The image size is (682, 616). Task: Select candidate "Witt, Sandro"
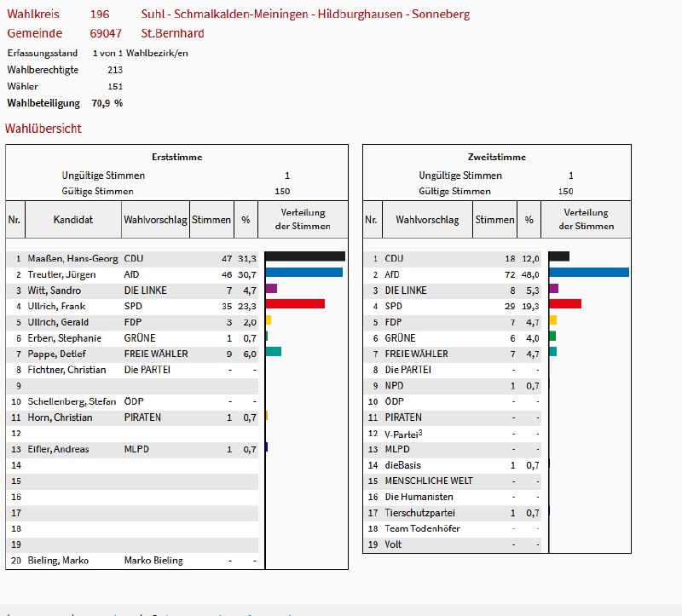coord(55,291)
